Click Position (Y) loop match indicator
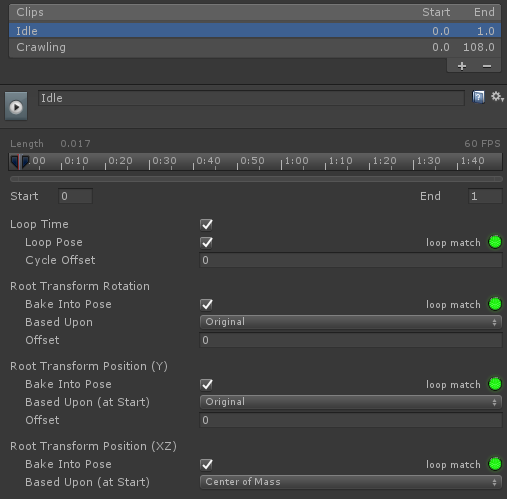This screenshot has height=499, width=507. tap(495, 384)
